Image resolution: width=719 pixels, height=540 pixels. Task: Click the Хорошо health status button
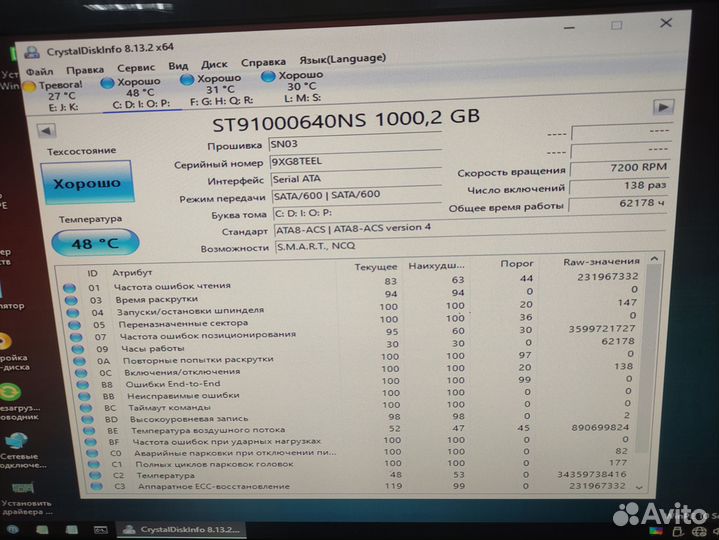[x=87, y=183]
